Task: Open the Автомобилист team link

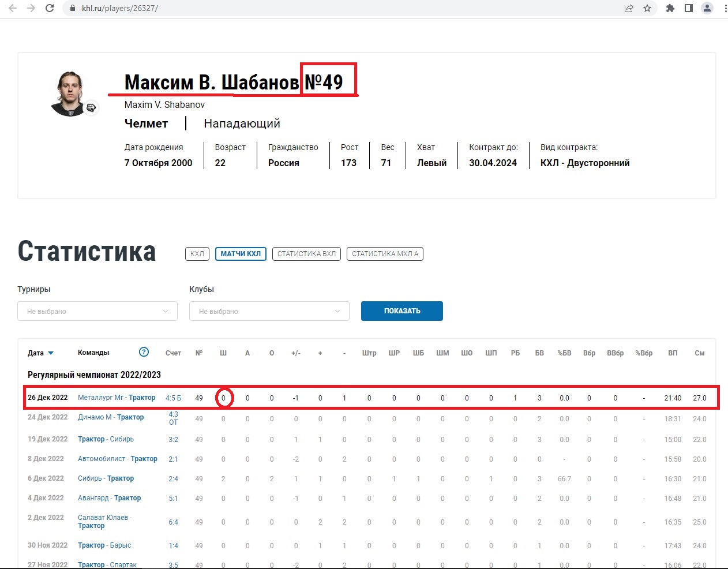Action: [x=102, y=459]
